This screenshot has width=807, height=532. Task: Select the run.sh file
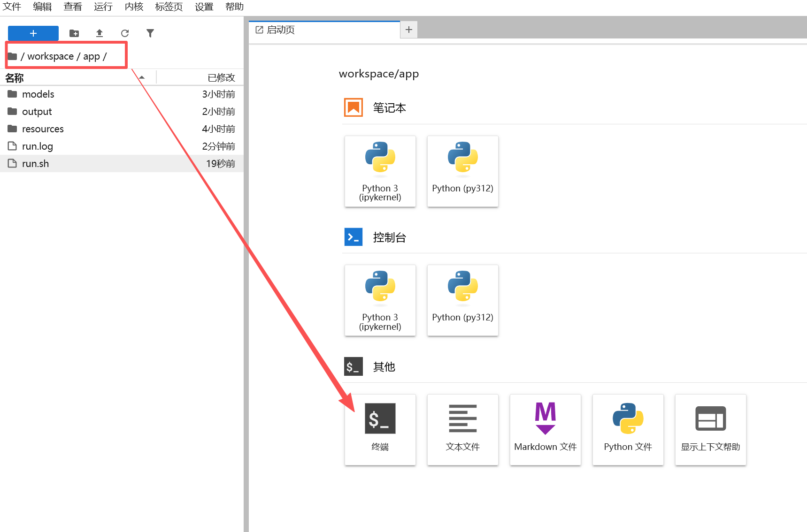tap(122, 164)
